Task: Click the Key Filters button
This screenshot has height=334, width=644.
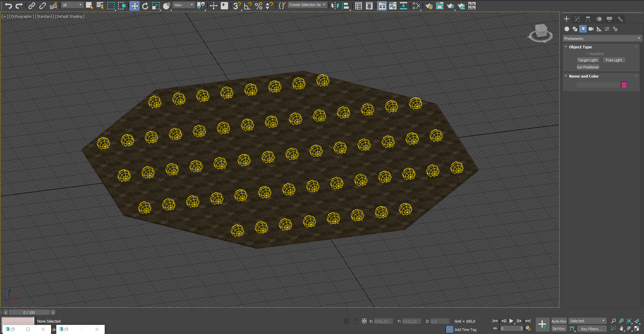Action: pos(591,329)
